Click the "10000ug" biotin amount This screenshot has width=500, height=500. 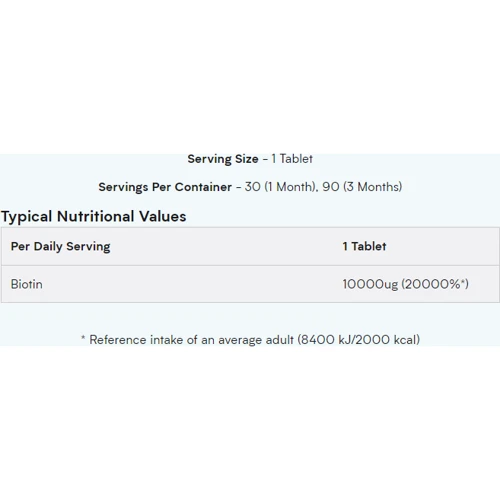point(370,284)
